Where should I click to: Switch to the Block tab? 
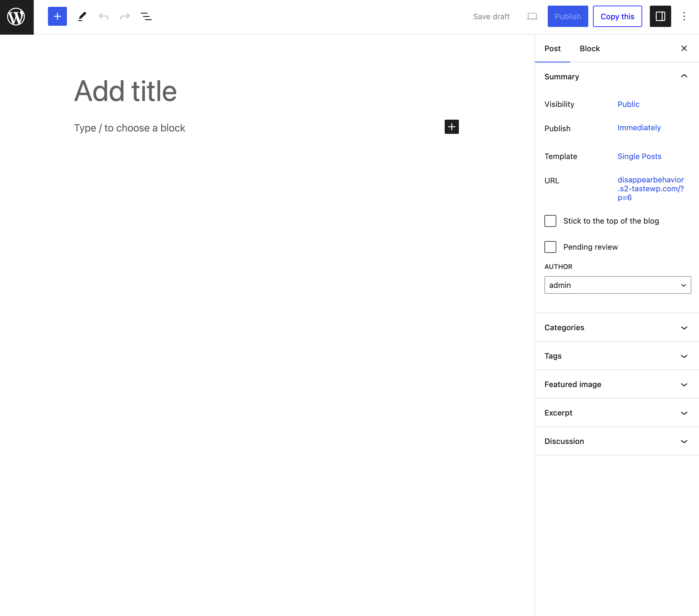[589, 49]
